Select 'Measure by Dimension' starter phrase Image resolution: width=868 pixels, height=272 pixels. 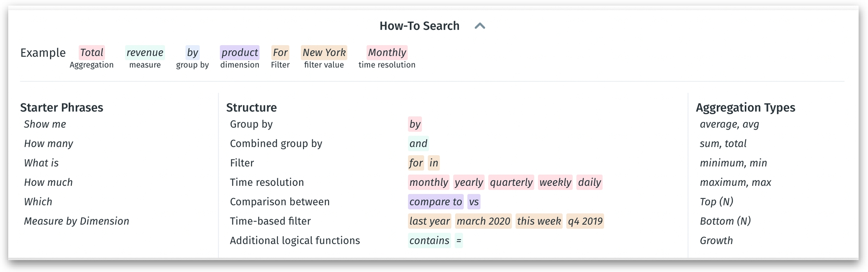pyautogui.click(x=76, y=221)
